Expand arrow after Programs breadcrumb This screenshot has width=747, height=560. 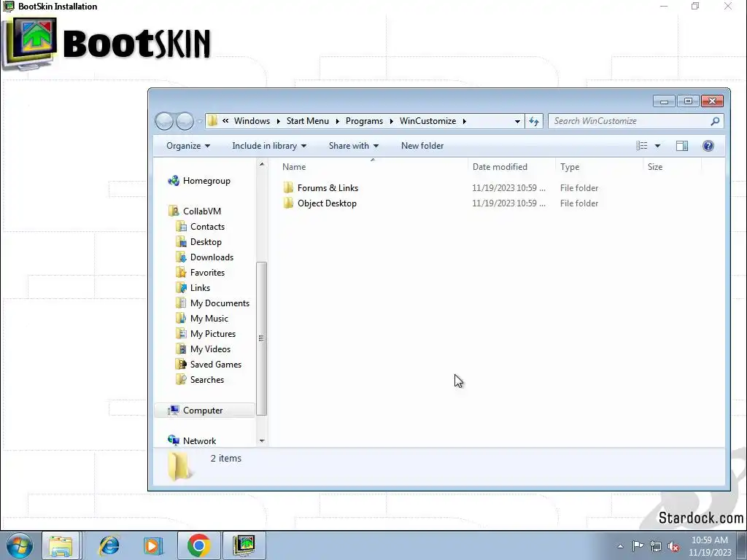click(x=391, y=121)
